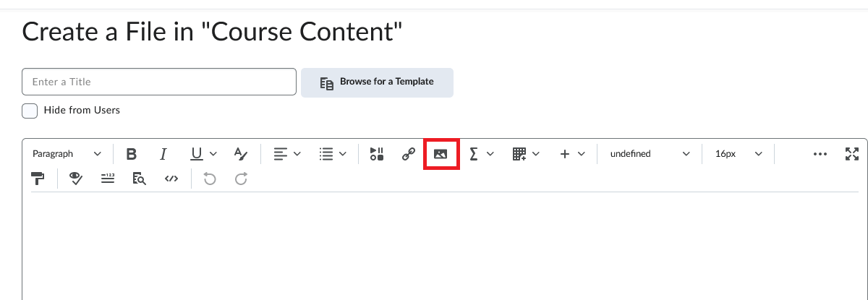868x300 pixels.
Task: Open the Accessibility Checker
Action: [75, 179]
